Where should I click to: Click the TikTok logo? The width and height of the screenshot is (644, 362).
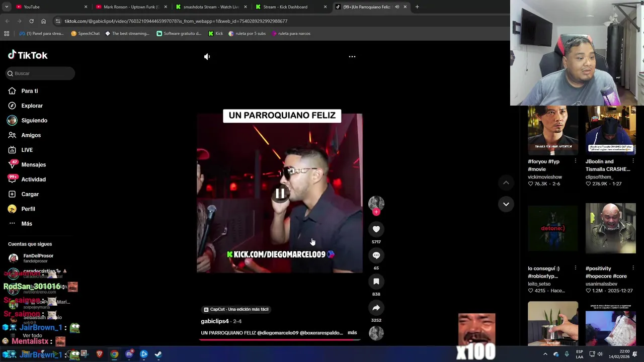tap(28, 55)
